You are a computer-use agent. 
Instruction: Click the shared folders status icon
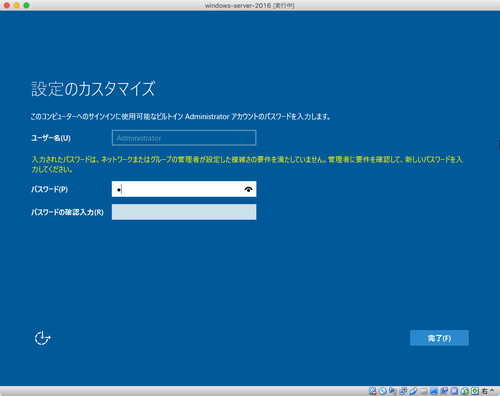coord(424,391)
